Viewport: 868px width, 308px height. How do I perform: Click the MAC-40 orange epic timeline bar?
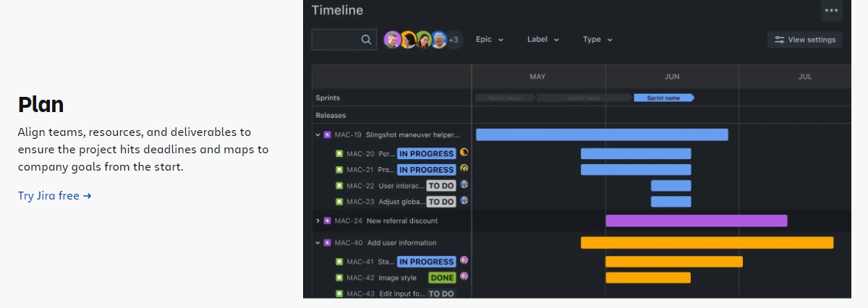(x=707, y=243)
